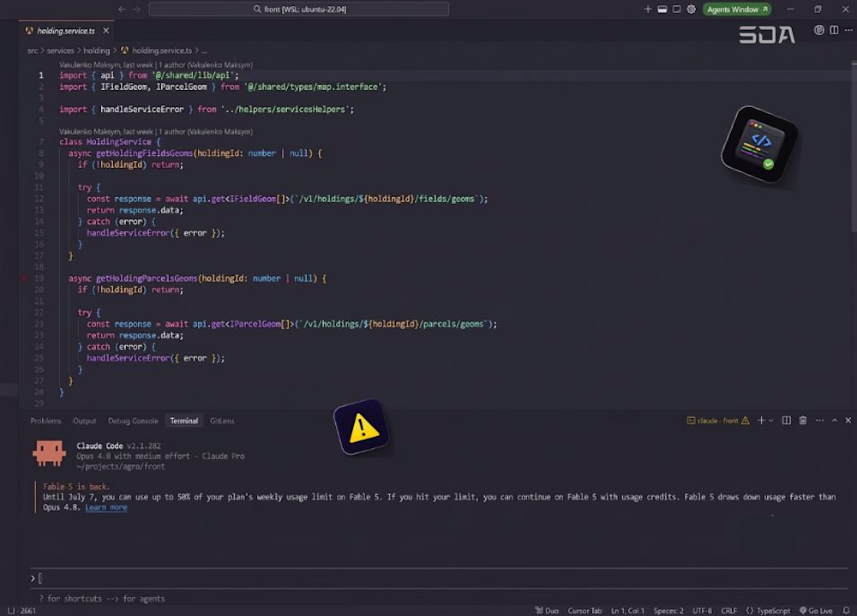
Task: Open the Duo status bar item
Action: pos(547,611)
